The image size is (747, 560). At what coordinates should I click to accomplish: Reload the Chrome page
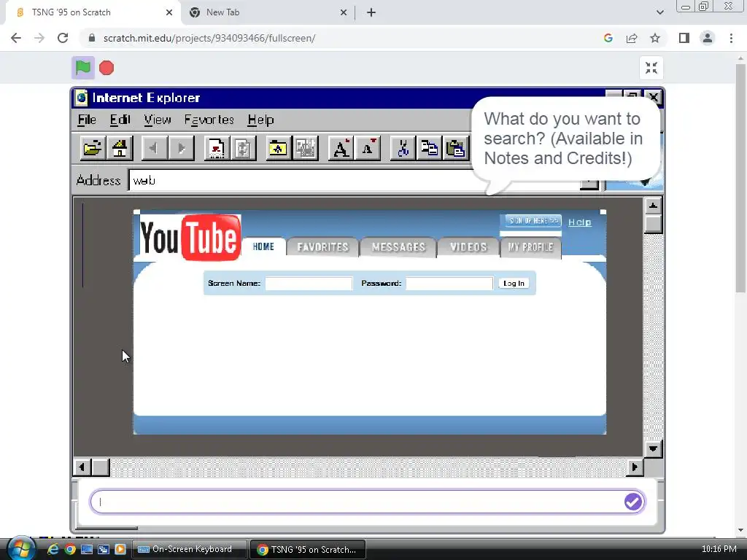pos(63,38)
